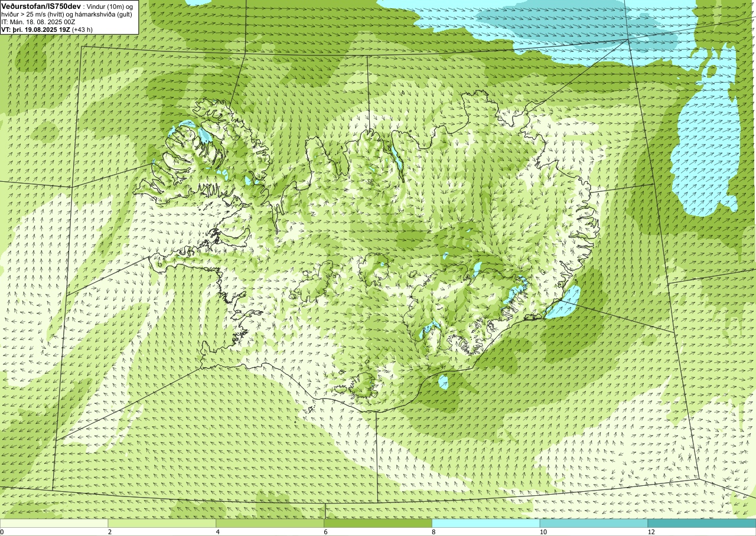
Task: Click the 0–2 m/s pale yellow legend swatch
Action: [54, 523]
